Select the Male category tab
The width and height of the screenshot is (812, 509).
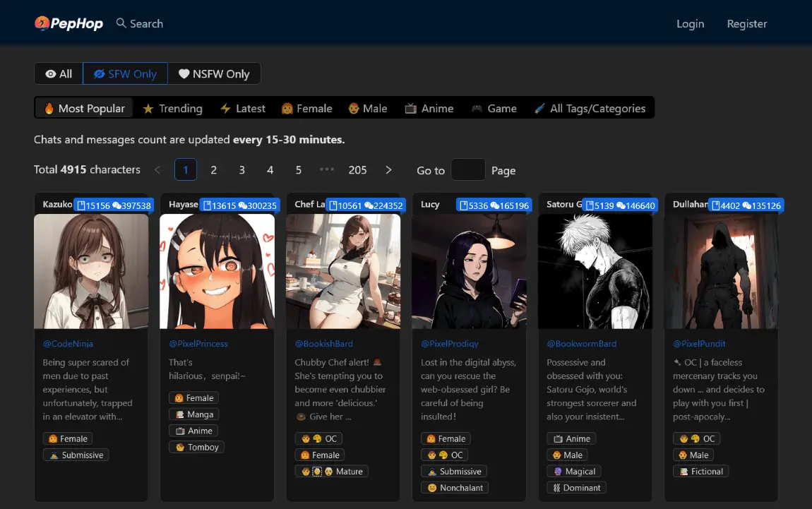[368, 108]
